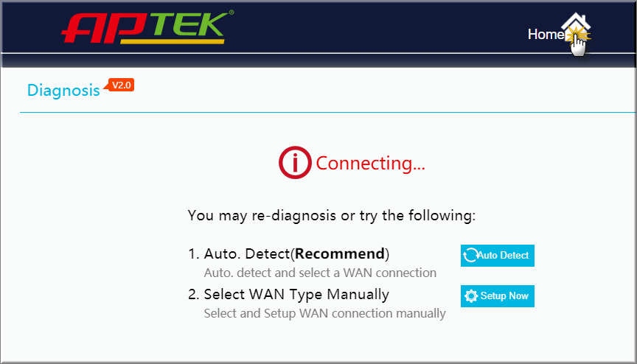
Task: Click 'You may re-diagnosis or try the following' text
Action: (x=332, y=215)
